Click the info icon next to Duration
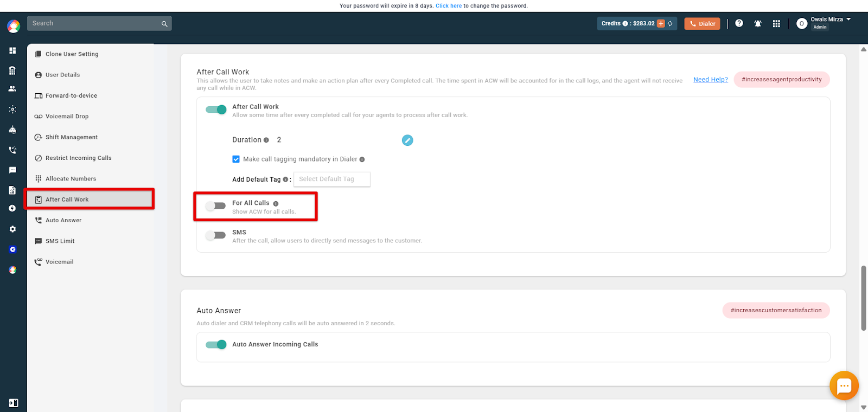The width and height of the screenshot is (868, 412). (266, 140)
